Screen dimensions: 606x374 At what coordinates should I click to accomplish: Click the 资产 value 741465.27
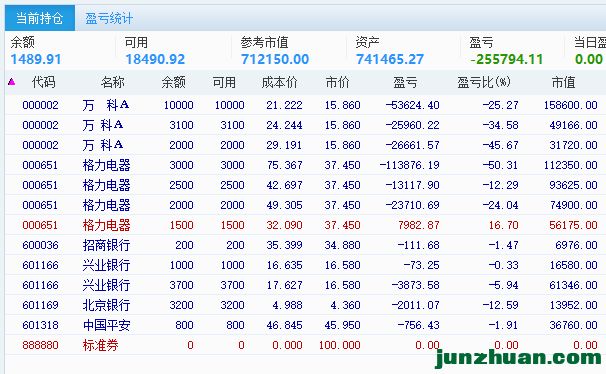pos(390,59)
